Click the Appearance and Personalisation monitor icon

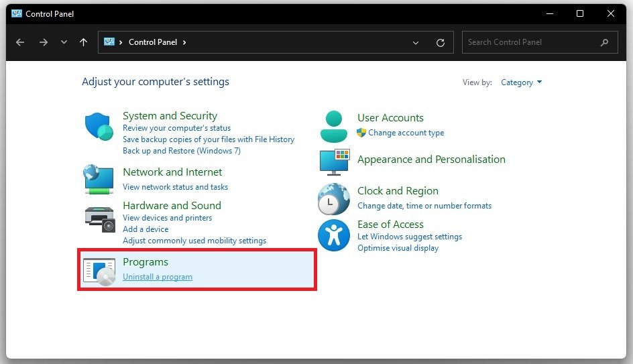pos(334,162)
